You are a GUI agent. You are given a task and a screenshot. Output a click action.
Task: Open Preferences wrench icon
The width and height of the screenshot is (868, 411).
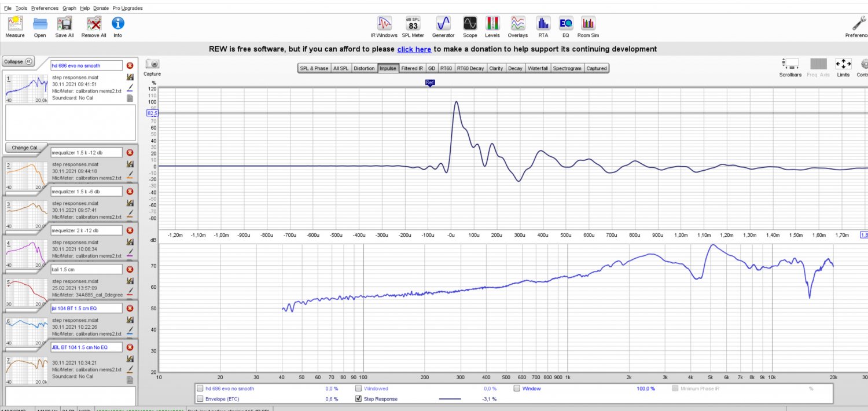(x=858, y=27)
